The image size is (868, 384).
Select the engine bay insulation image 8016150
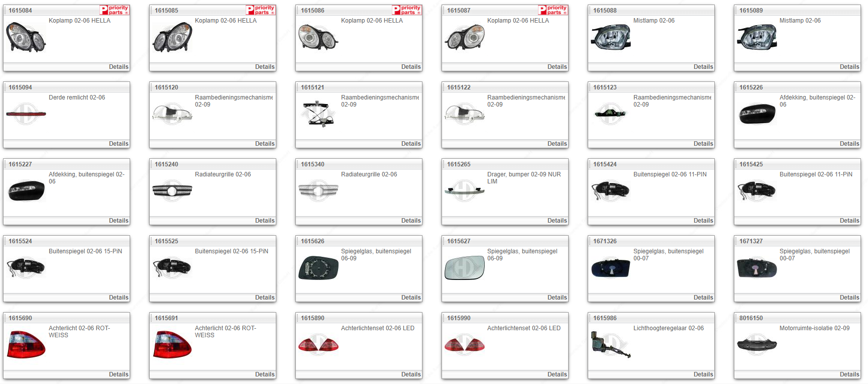pos(757,345)
